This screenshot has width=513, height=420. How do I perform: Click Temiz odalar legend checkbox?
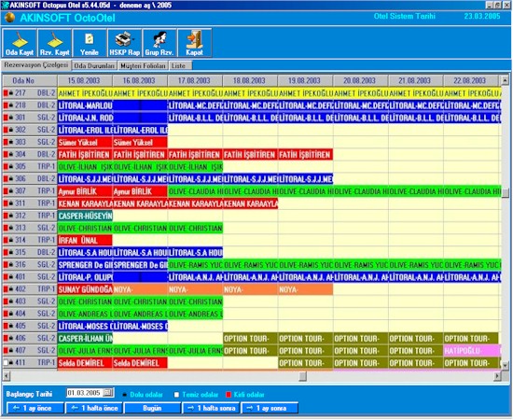point(176,395)
